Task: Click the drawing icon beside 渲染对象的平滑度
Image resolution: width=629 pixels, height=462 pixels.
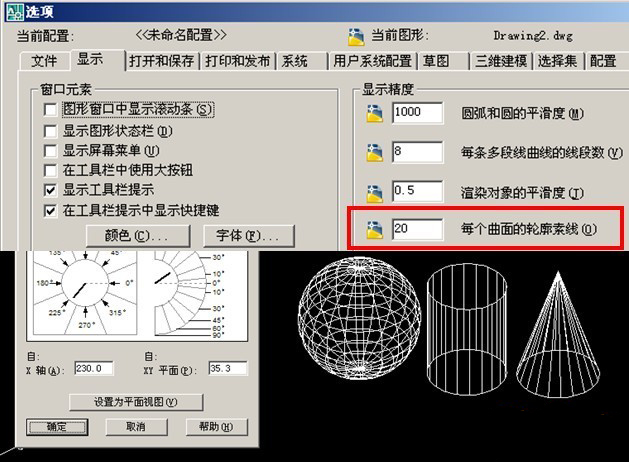Action: pyautogui.click(x=375, y=192)
